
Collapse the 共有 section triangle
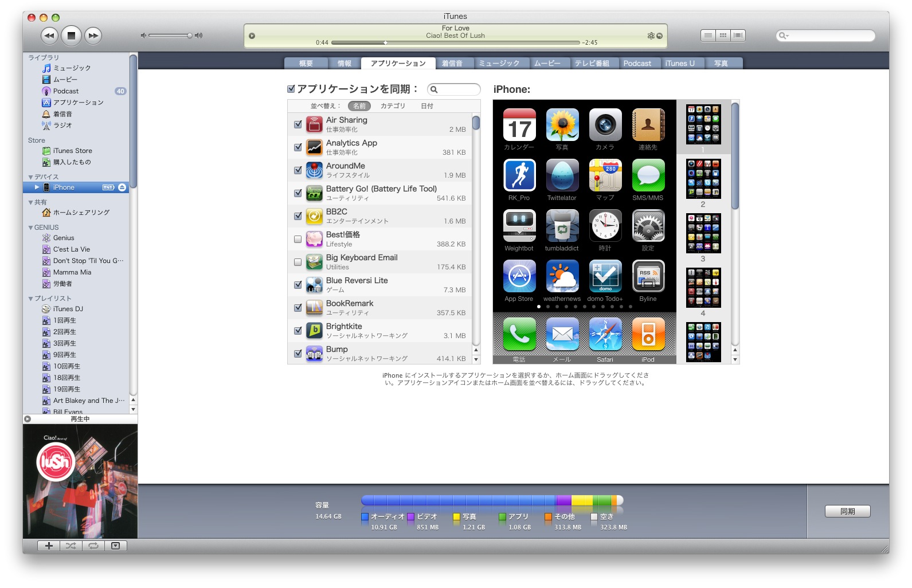30,202
